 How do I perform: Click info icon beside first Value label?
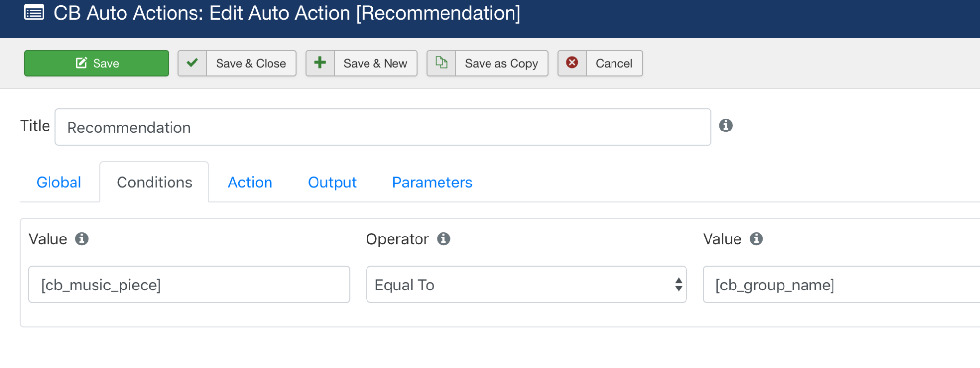click(82, 239)
